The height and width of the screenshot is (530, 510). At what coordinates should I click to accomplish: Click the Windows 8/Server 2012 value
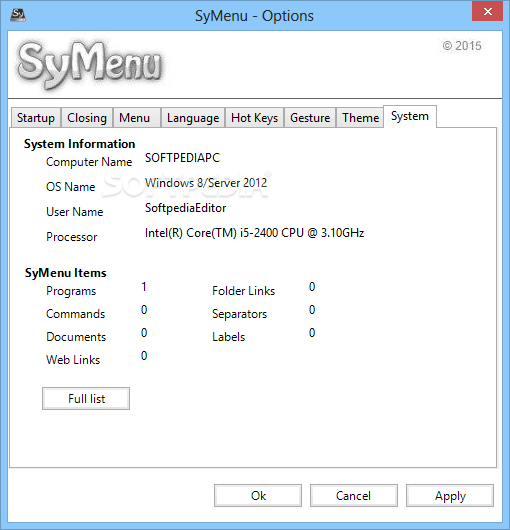206,183
